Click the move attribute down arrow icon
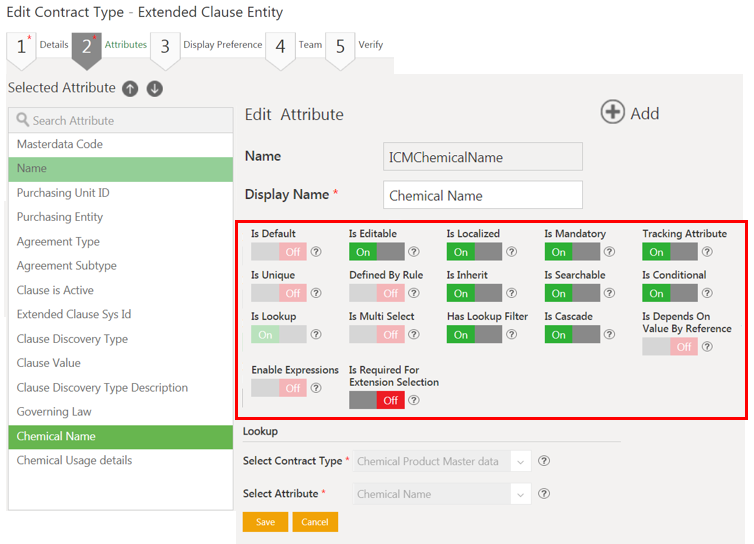Image resolution: width=754 pixels, height=544 pixels. point(154,88)
